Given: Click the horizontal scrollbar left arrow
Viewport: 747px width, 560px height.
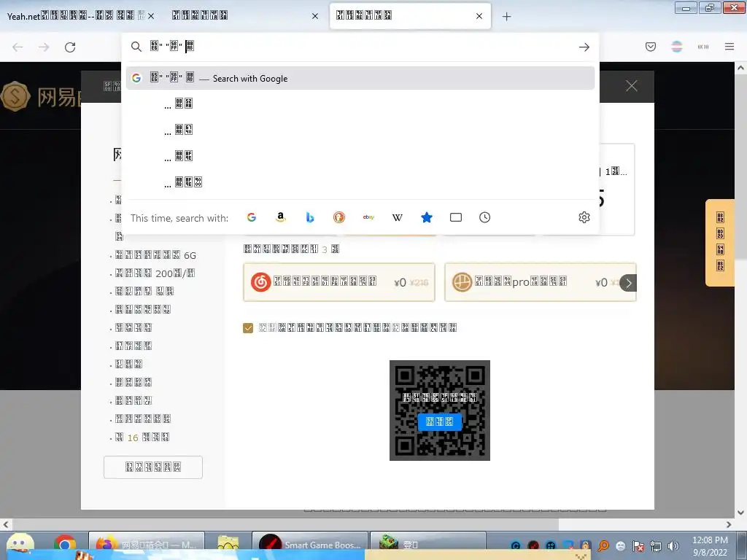Looking at the screenshot, I should pos(6,524).
